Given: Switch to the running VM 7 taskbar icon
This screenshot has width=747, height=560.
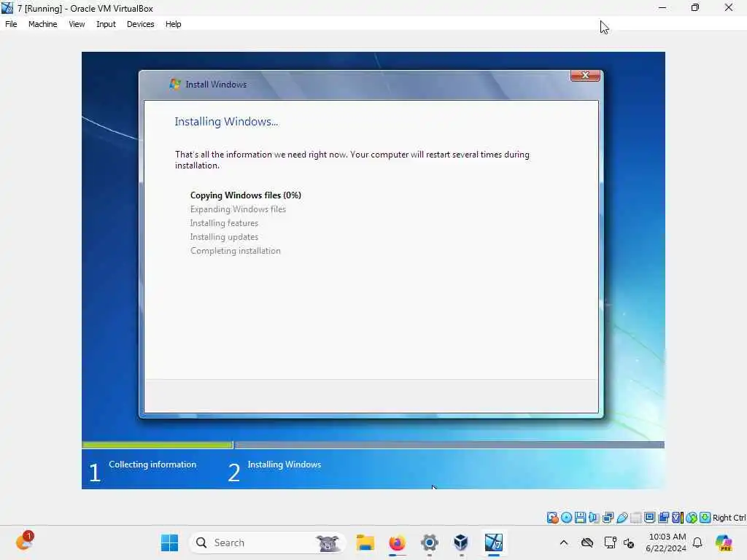Looking at the screenshot, I should [494, 542].
